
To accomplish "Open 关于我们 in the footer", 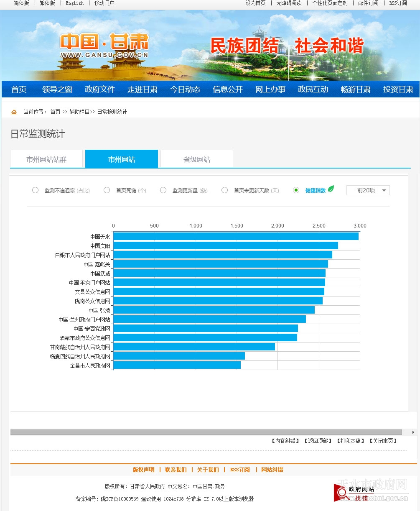I will point(208,470).
